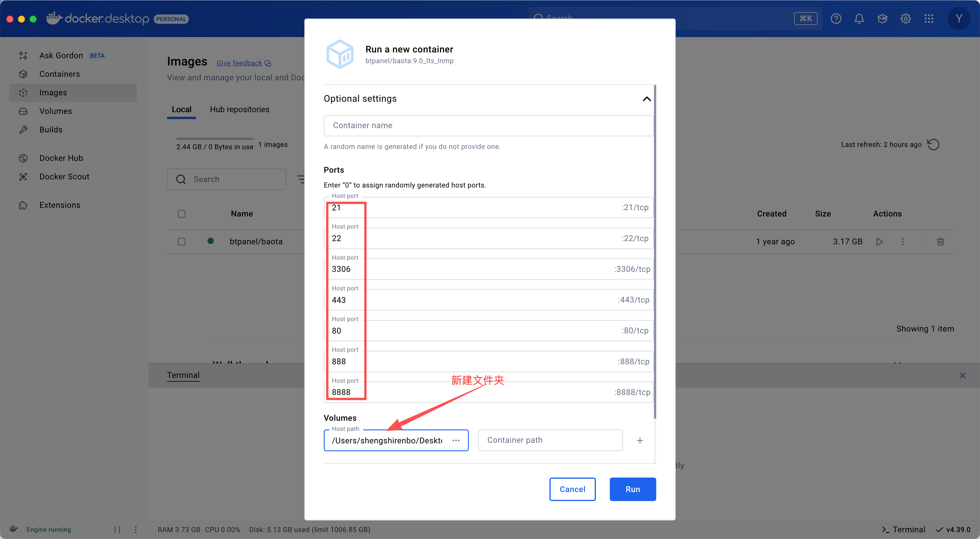The height and width of the screenshot is (539, 980).
Task: Collapse the Optional settings section
Action: tap(646, 99)
